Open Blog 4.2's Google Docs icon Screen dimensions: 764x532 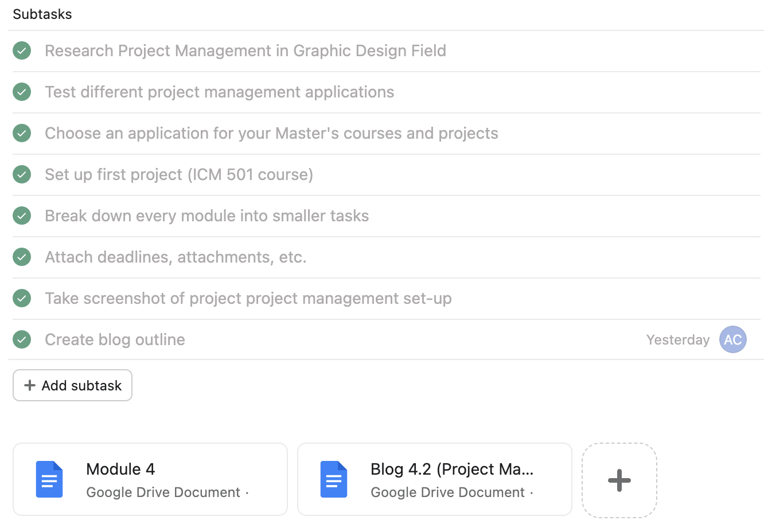pyautogui.click(x=334, y=479)
